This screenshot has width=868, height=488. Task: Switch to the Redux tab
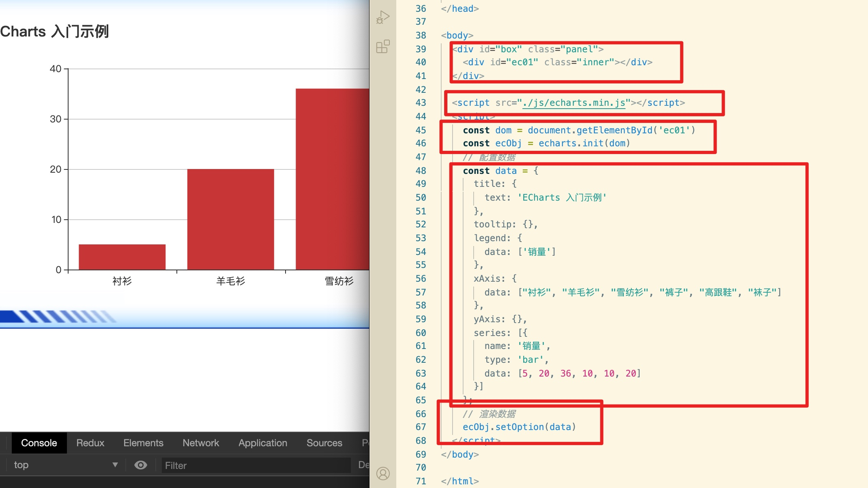coord(90,443)
